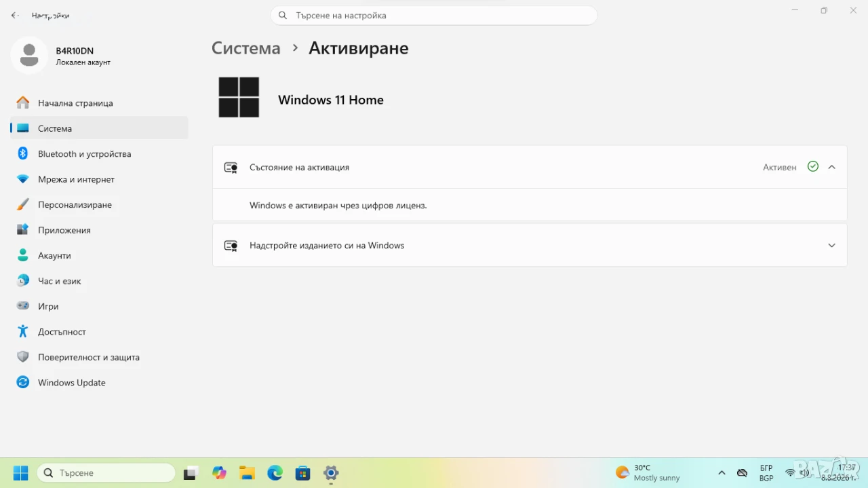868x488 pixels.
Task: Select Система in the sidebar
Action: (99, 128)
